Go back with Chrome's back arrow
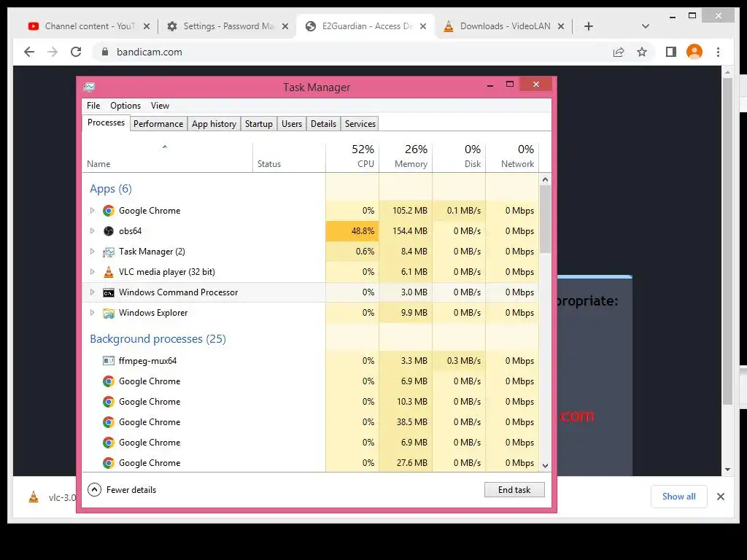 pos(29,52)
